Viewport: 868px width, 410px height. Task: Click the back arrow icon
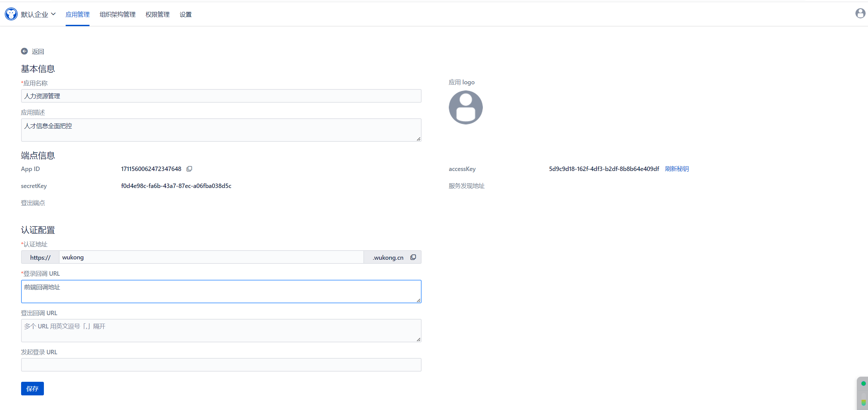(24, 51)
